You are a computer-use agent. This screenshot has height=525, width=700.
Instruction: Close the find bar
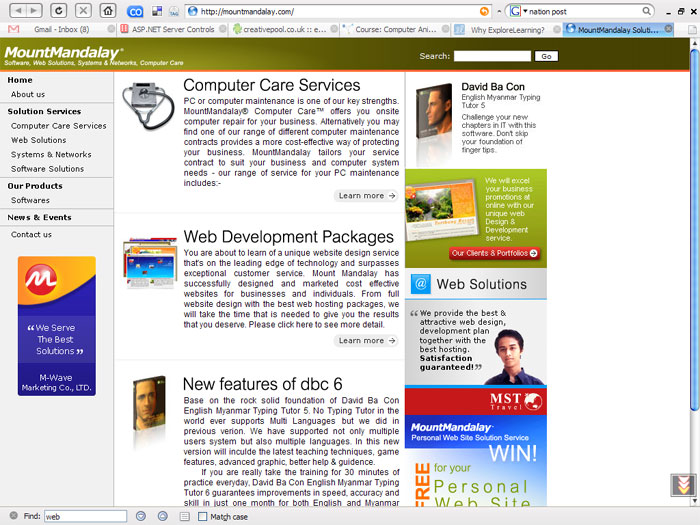[x=14, y=516]
